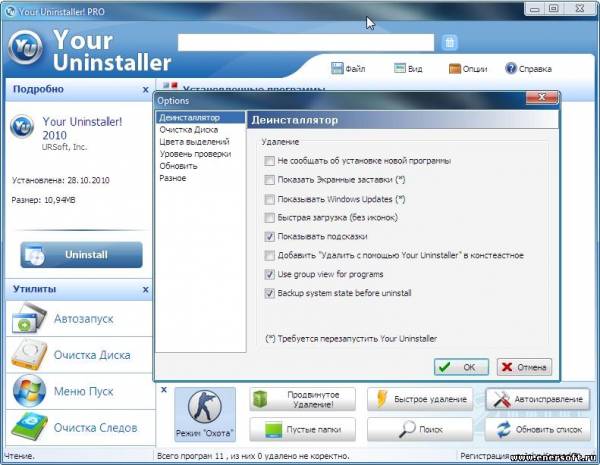Click the Автоисправление button
Viewport: 600px width, 465px height.
point(538,399)
